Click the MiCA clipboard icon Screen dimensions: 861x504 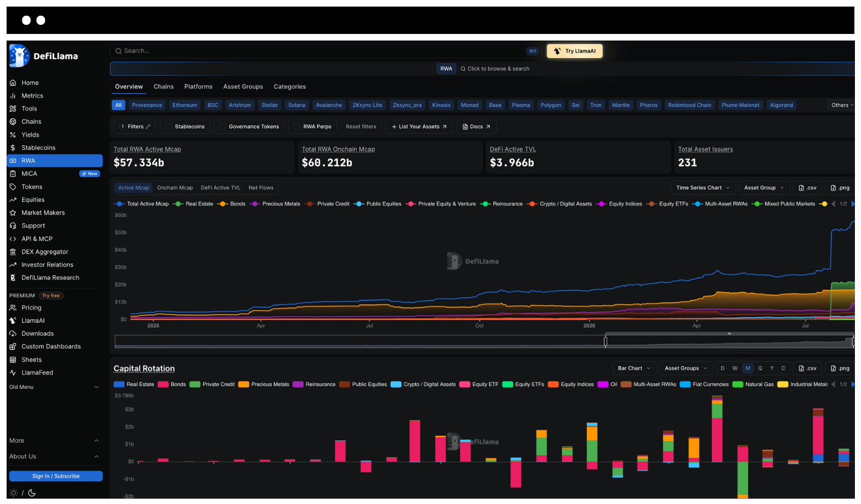point(13,174)
